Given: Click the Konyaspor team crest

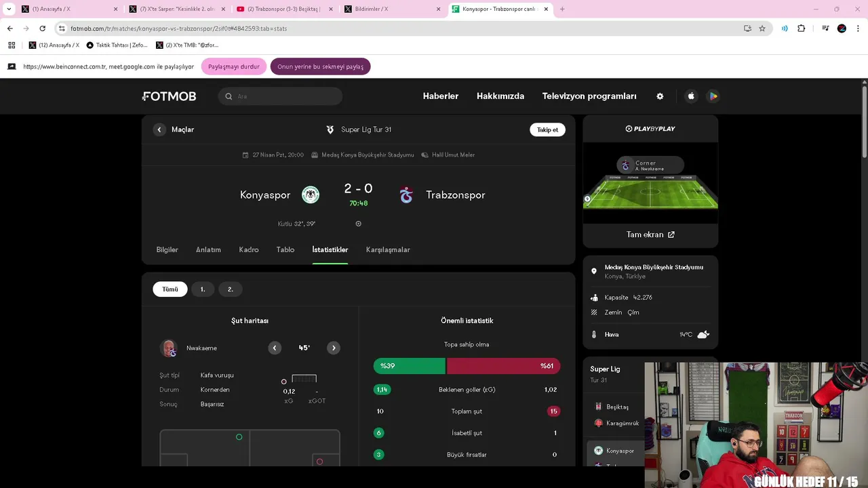Looking at the screenshot, I should click(311, 195).
